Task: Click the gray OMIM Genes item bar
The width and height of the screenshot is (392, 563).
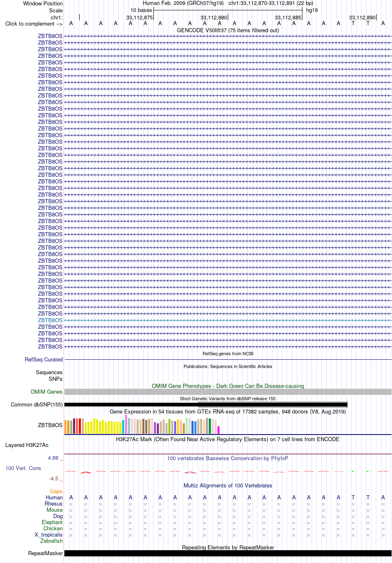Action: pos(228,392)
